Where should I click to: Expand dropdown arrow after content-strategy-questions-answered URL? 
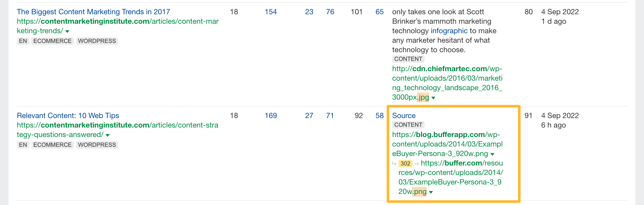tap(108, 135)
